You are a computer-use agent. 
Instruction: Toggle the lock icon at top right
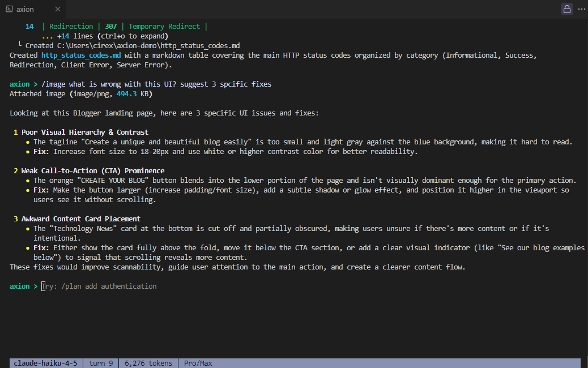[566, 9]
